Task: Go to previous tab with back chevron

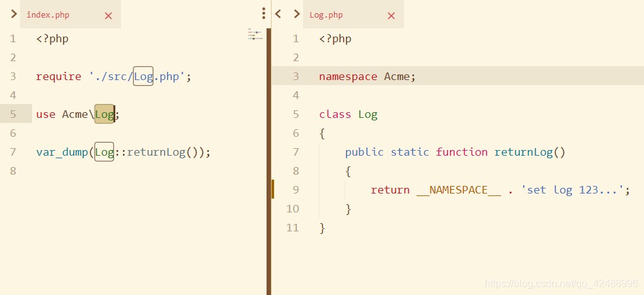Action: (x=278, y=14)
